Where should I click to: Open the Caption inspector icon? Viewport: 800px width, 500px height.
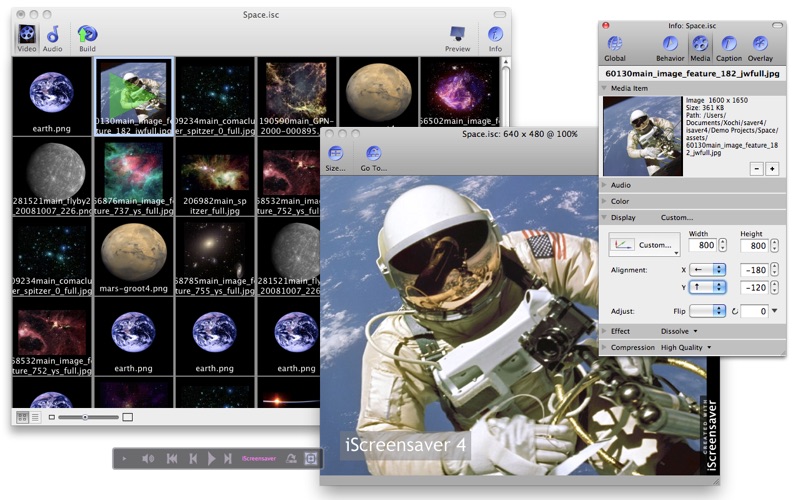729,48
